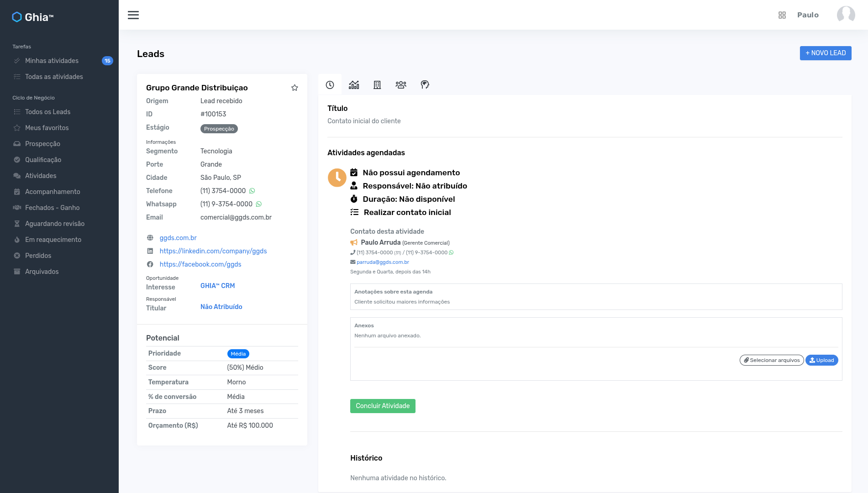The image size is (868, 493).
Task: Click the Upload button
Action: click(821, 360)
